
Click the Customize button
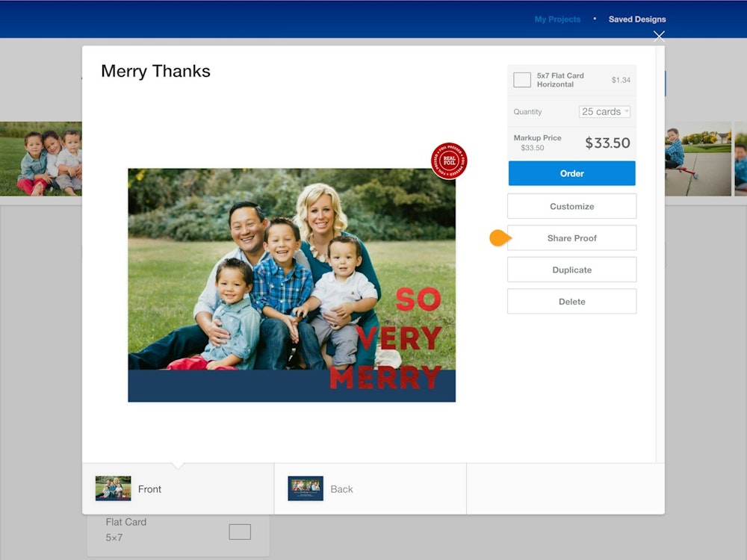571,206
